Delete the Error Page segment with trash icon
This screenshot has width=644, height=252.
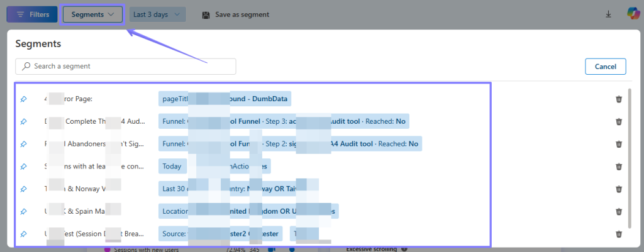coord(619,99)
